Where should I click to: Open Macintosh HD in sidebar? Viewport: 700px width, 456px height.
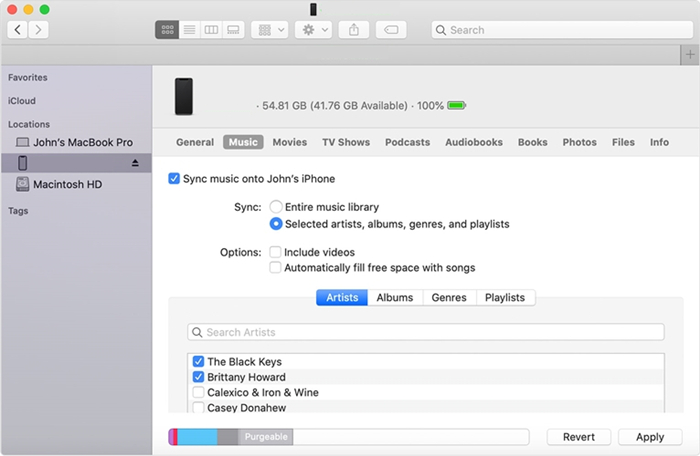click(x=59, y=184)
